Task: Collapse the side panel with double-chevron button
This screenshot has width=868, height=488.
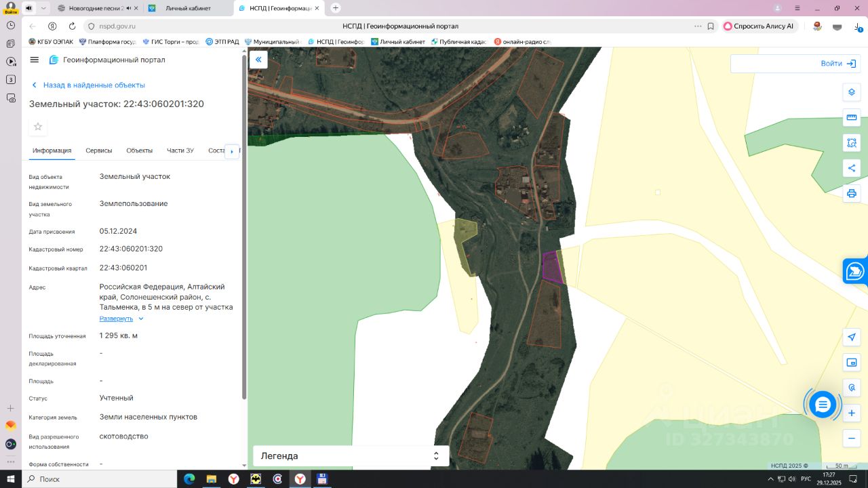Action: pos(258,60)
